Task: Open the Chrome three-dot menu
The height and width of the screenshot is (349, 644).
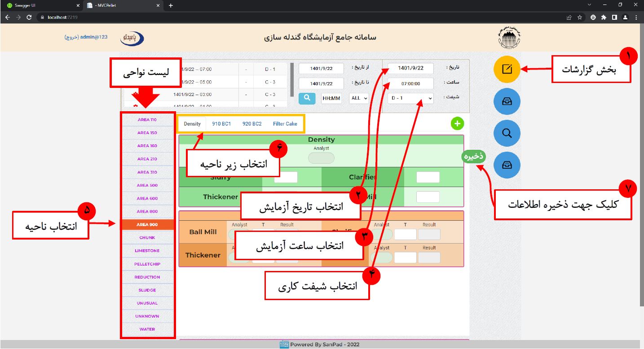Action: pyautogui.click(x=636, y=17)
